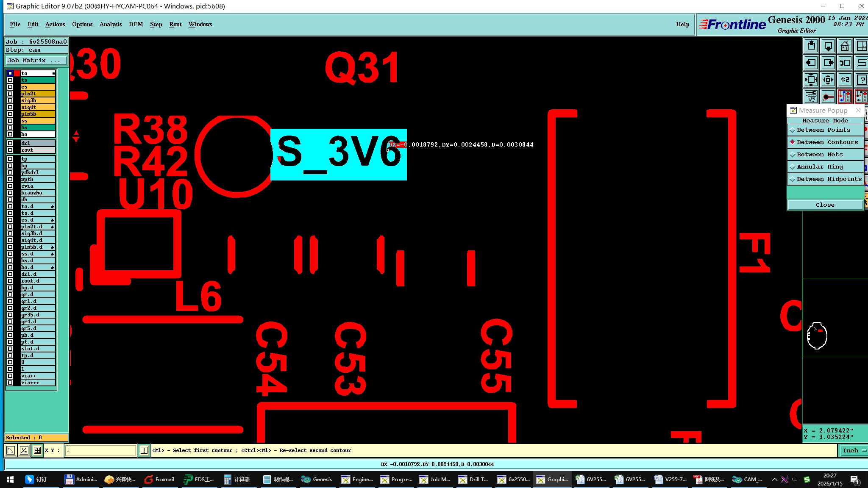Open the DFM menu
The image size is (868, 488).
136,24
